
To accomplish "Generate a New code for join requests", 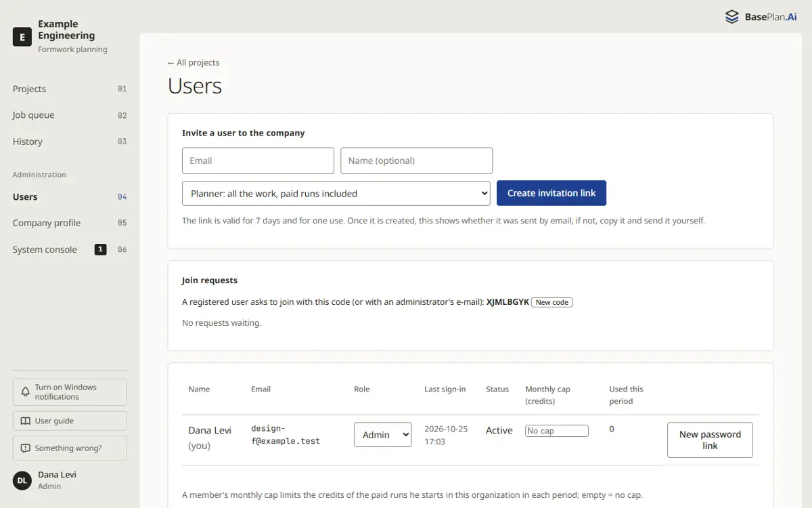I will point(552,302).
